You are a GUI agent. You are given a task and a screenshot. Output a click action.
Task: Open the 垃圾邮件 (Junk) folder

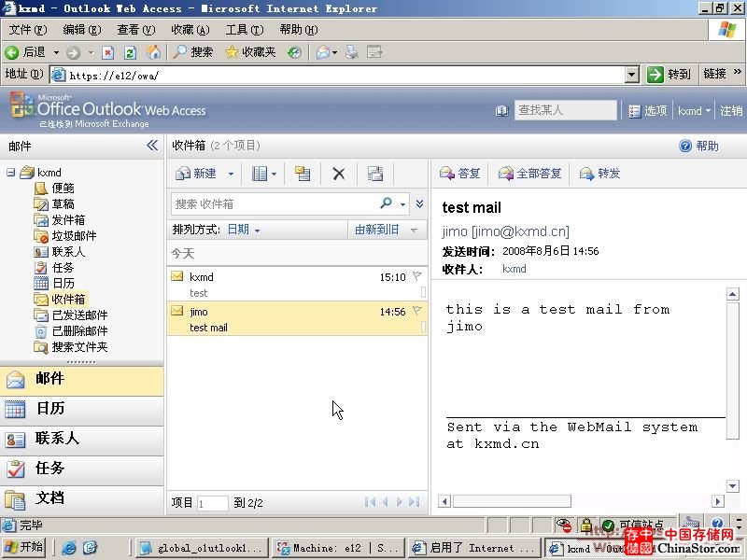click(74, 236)
